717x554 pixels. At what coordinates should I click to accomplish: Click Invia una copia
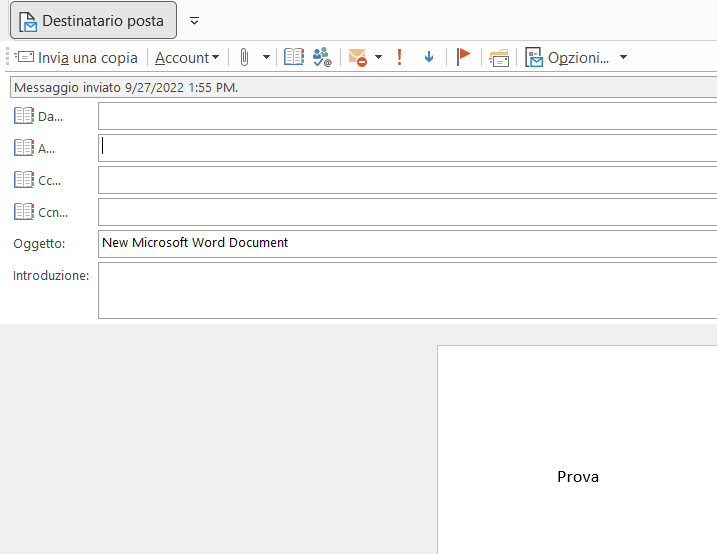76,58
